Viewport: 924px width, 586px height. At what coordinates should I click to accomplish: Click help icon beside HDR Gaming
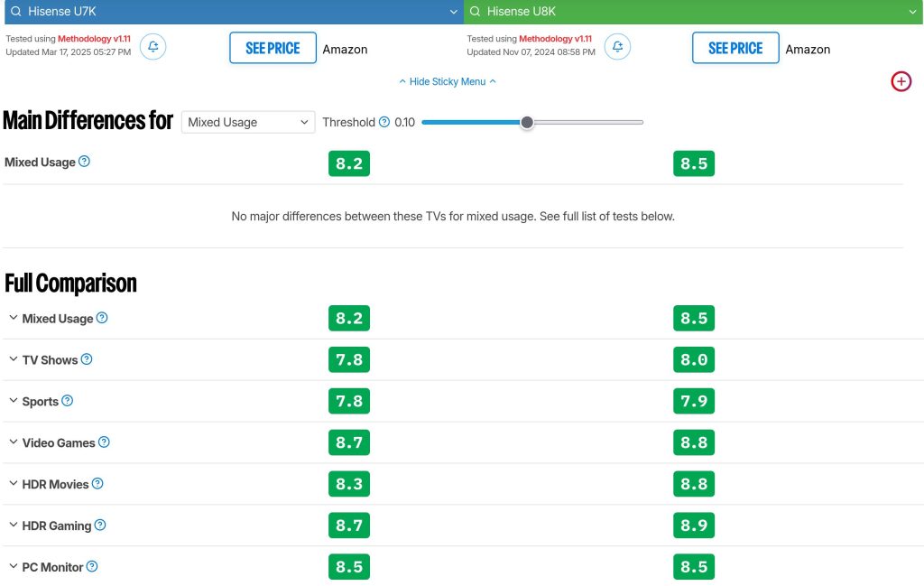(x=100, y=526)
